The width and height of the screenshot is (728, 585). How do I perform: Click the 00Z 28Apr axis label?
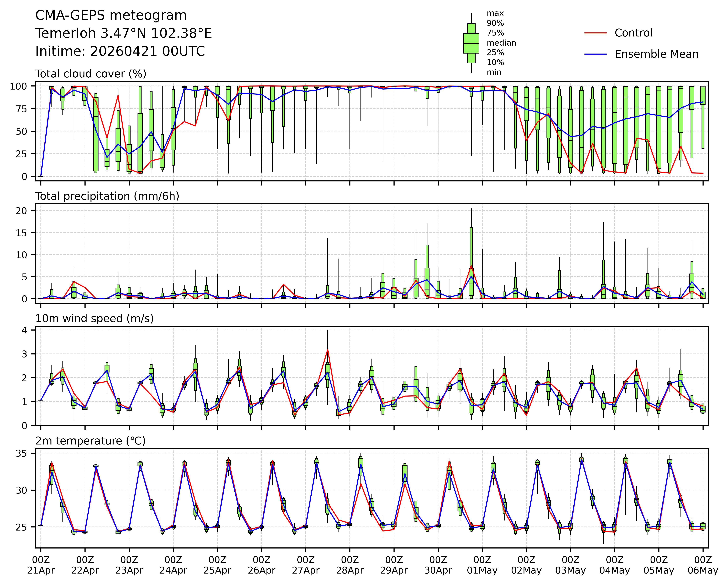pos(349,565)
